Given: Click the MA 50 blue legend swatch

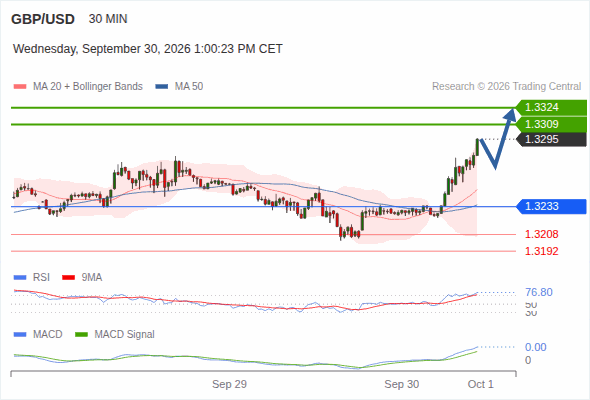Looking at the screenshot, I should tap(162, 87).
